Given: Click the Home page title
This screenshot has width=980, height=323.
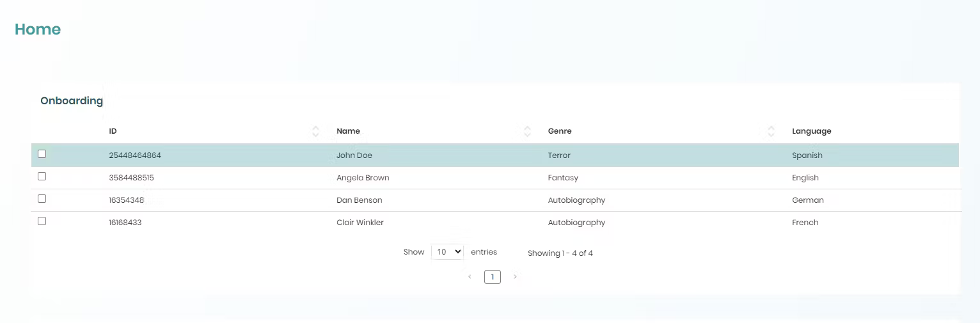Looking at the screenshot, I should (x=38, y=29).
